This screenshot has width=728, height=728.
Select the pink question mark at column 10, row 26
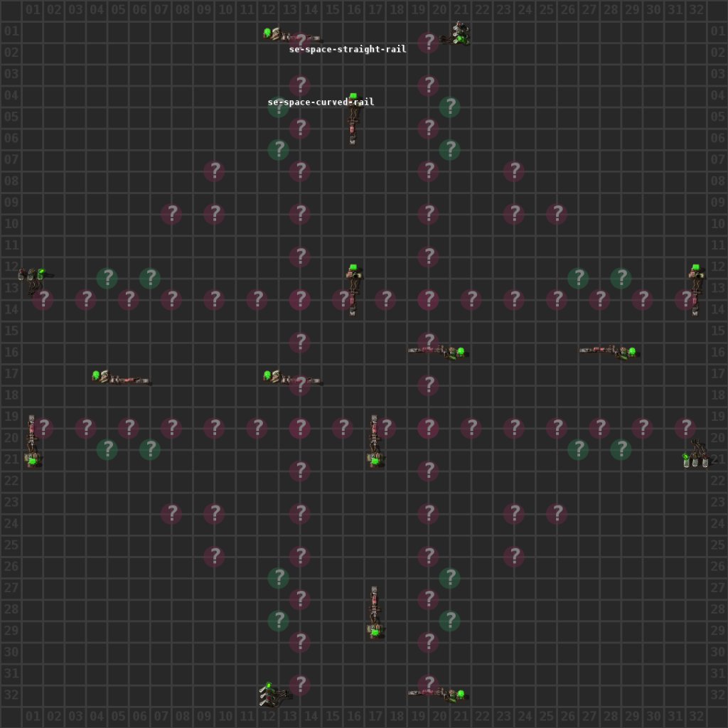tap(214, 557)
